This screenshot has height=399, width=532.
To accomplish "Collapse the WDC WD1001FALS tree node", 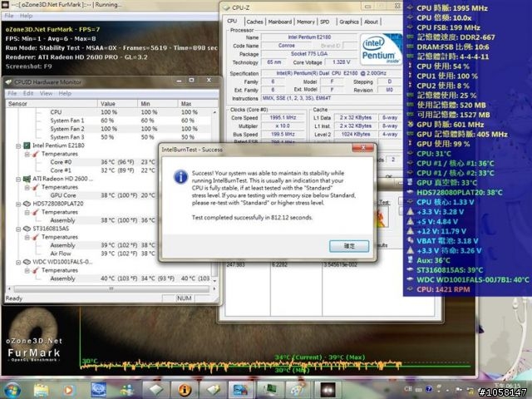I will click(x=18, y=263).
